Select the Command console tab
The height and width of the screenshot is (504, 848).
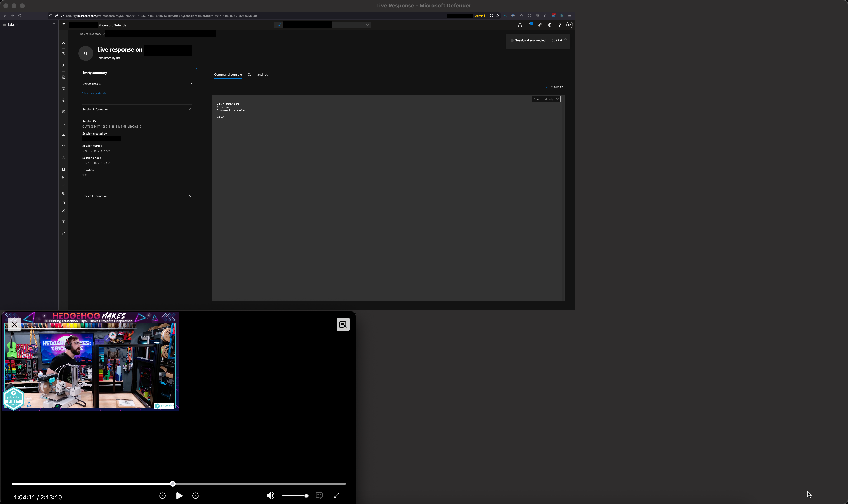[x=228, y=75]
